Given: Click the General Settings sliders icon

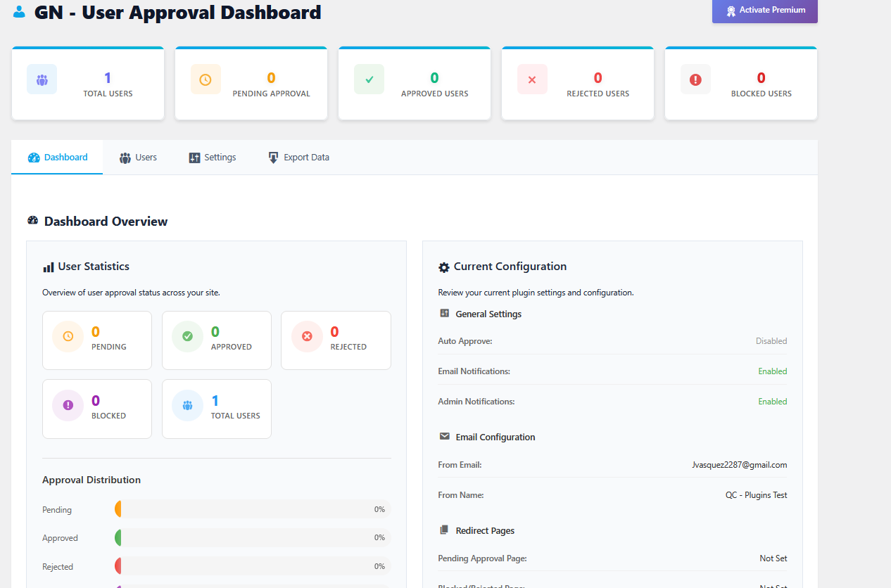Looking at the screenshot, I should click(x=444, y=314).
